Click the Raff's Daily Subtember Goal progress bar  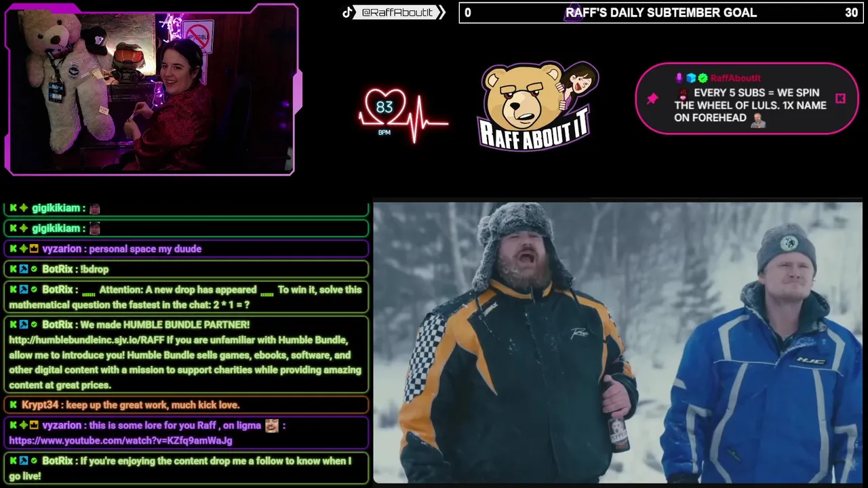[660, 12]
